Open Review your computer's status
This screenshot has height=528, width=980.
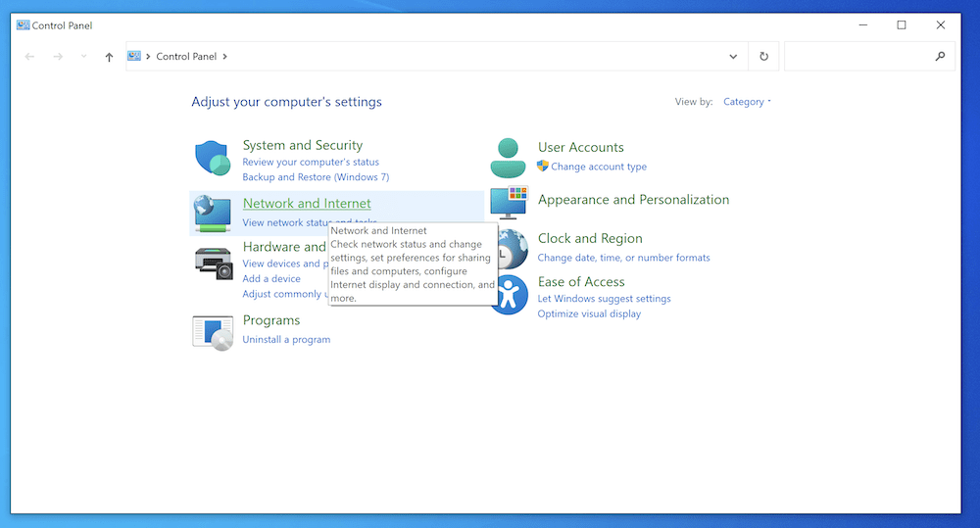pos(311,162)
